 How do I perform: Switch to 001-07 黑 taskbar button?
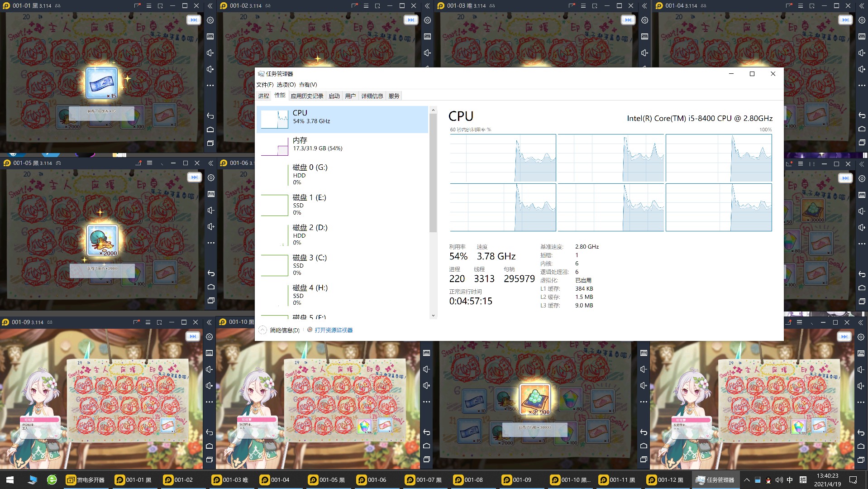(424, 480)
